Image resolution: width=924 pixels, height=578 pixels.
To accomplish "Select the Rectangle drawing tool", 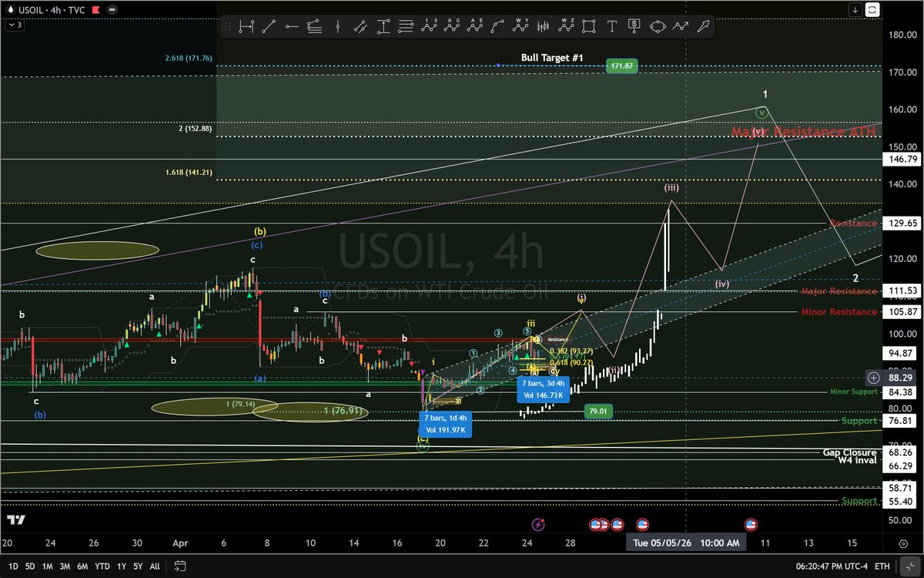I will (588, 26).
